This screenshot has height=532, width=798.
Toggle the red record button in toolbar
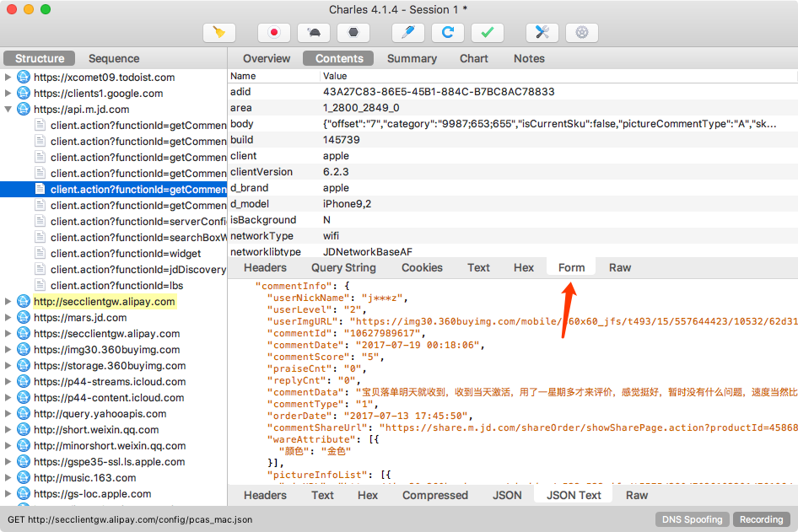coord(274,32)
